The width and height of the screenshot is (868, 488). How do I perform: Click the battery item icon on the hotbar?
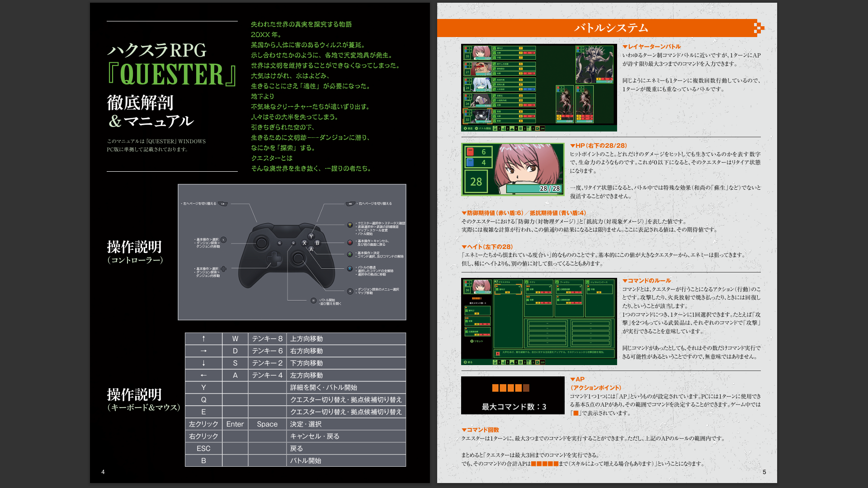tap(521, 128)
